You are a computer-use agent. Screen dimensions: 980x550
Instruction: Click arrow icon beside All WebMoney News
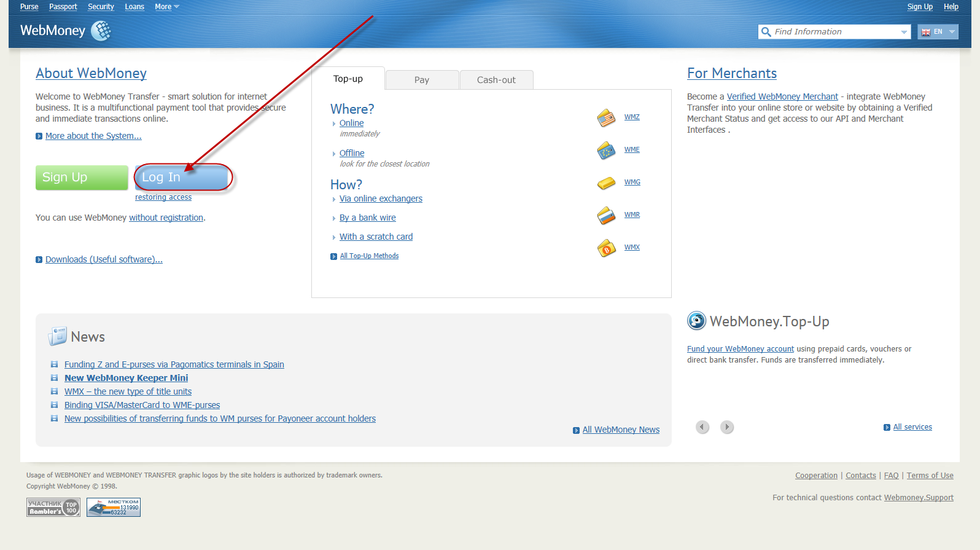coord(576,430)
